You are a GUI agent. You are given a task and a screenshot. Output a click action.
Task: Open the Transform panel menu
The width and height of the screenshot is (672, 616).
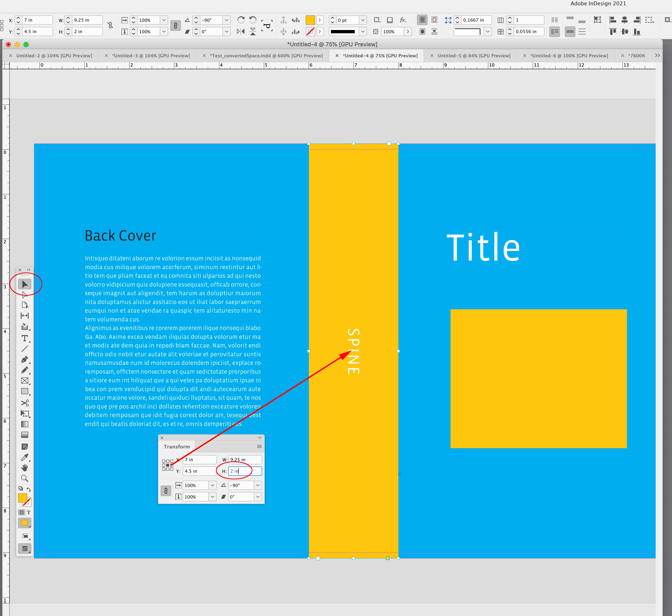(259, 446)
